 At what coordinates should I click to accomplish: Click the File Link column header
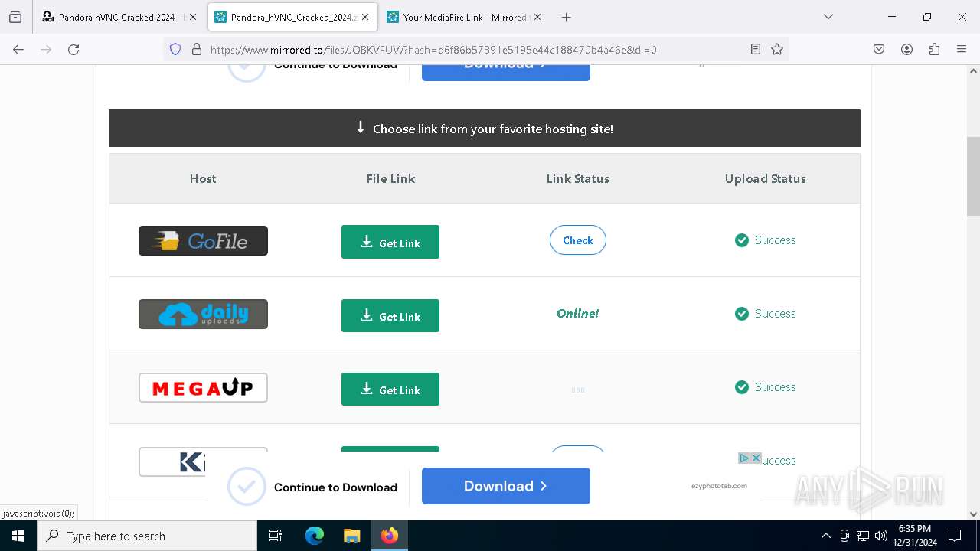pyautogui.click(x=390, y=178)
